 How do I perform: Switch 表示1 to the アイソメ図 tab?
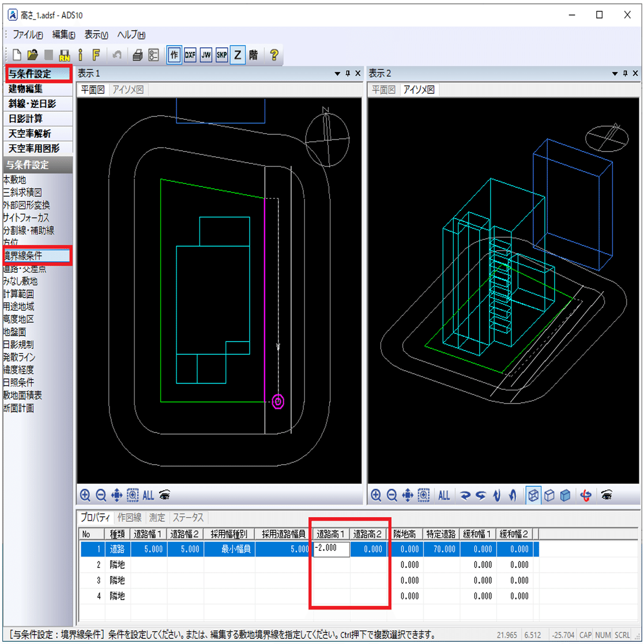click(128, 89)
